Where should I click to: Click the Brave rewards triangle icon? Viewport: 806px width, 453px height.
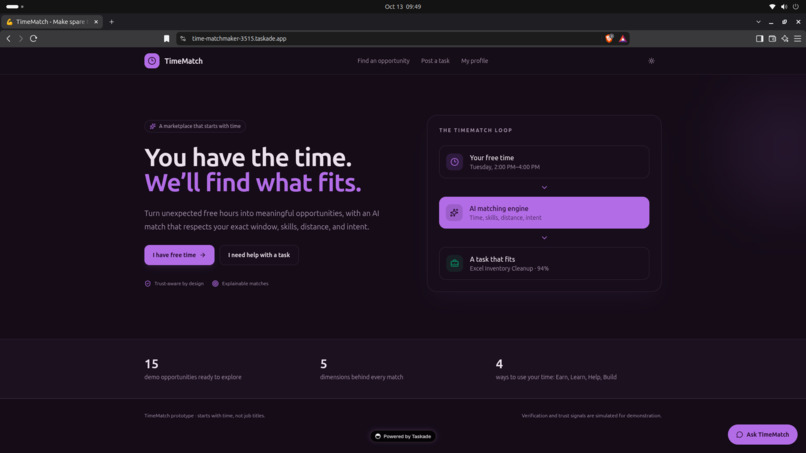pyautogui.click(x=622, y=39)
